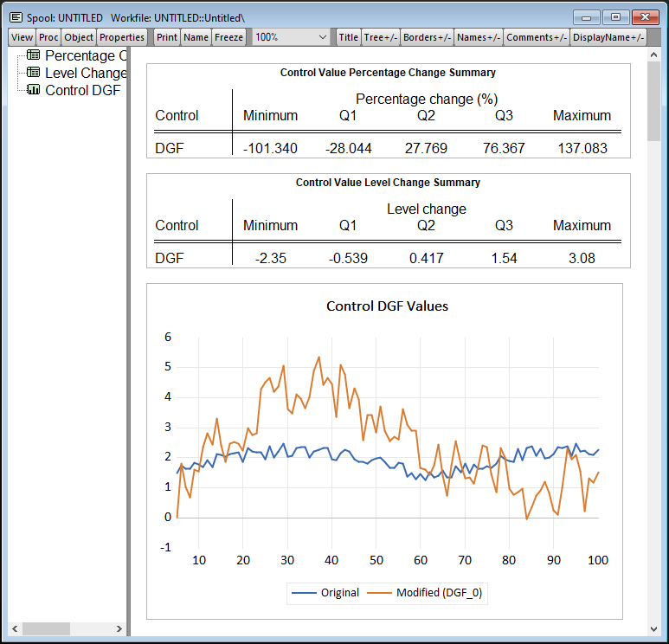Click the Name toolbar button
Viewport: 669px width, 644px height.
tap(196, 37)
